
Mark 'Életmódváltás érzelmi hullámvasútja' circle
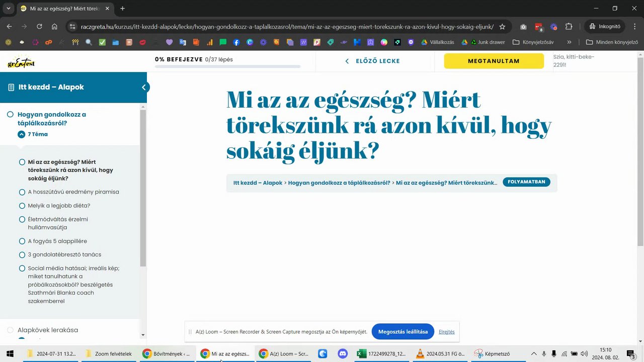click(22, 219)
